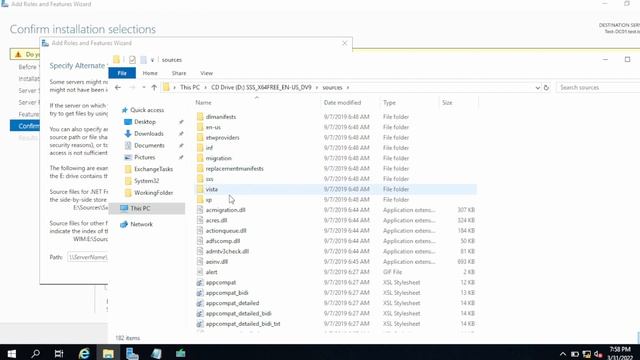Open ExchangeTasks folder in navigation pane
This screenshot has height=360, width=640.
(153, 169)
